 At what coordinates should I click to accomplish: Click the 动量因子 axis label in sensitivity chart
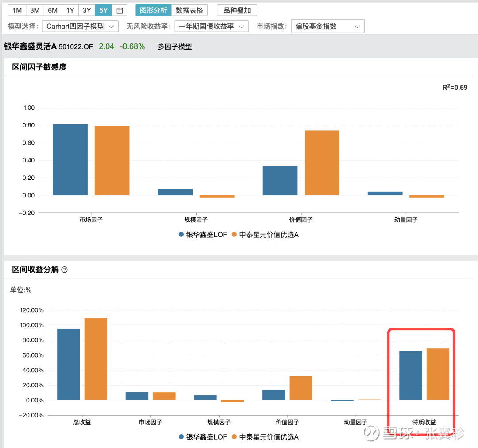coord(406,220)
